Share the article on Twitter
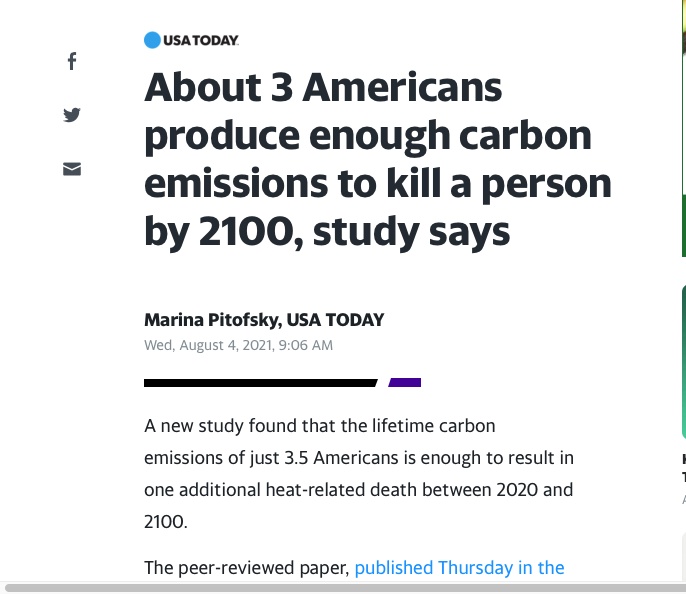Viewport: 686px width, 594px height. (x=72, y=115)
